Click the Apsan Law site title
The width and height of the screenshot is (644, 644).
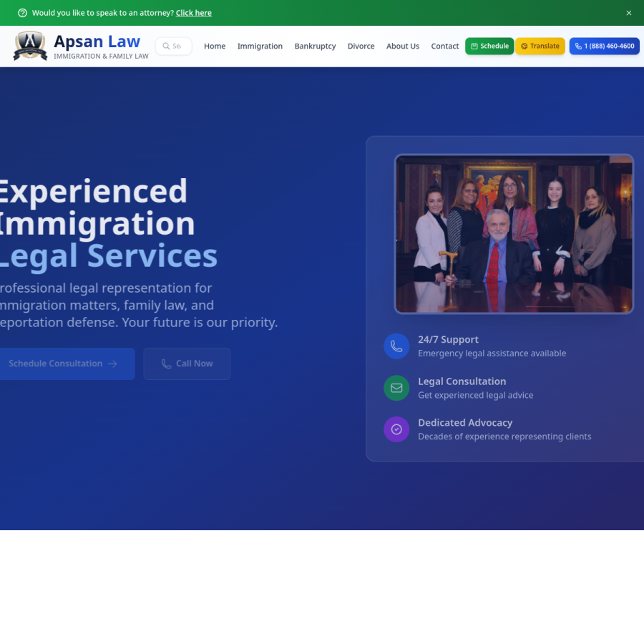97,42
